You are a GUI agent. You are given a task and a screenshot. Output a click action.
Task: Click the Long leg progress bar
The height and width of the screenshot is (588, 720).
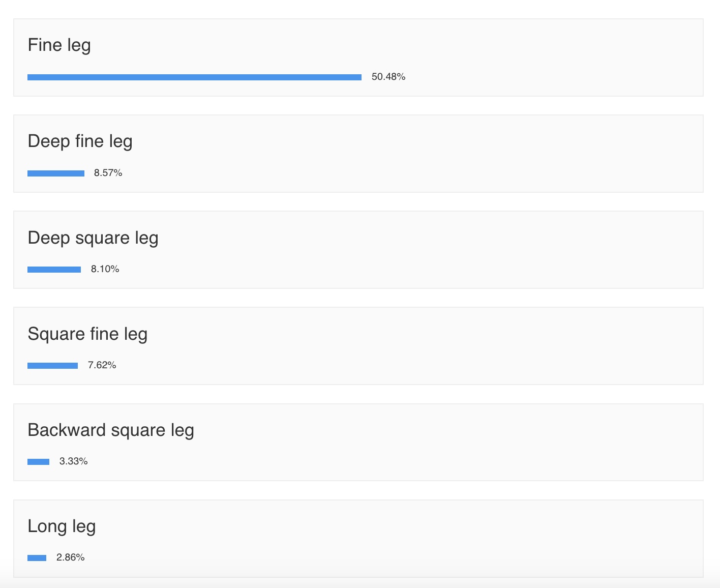point(37,558)
